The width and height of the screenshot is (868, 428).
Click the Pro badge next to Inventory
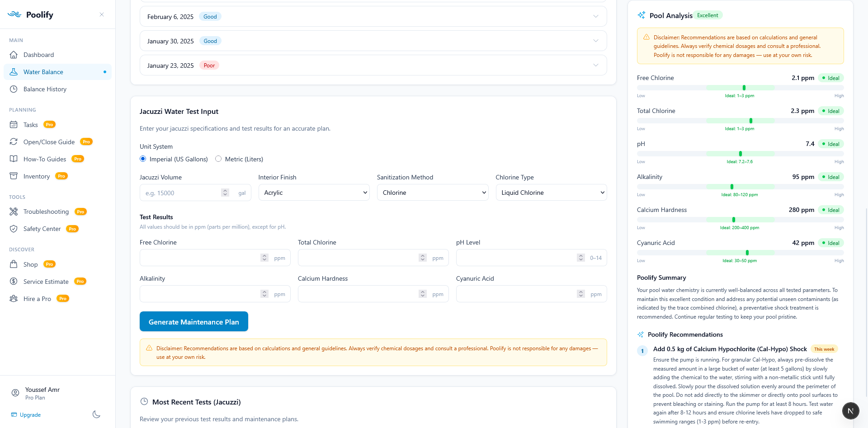(x=61, y=176)
